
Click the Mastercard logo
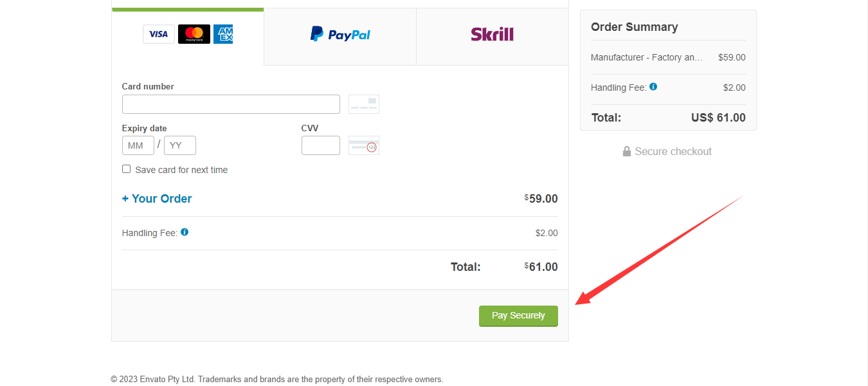coord(194,34)
